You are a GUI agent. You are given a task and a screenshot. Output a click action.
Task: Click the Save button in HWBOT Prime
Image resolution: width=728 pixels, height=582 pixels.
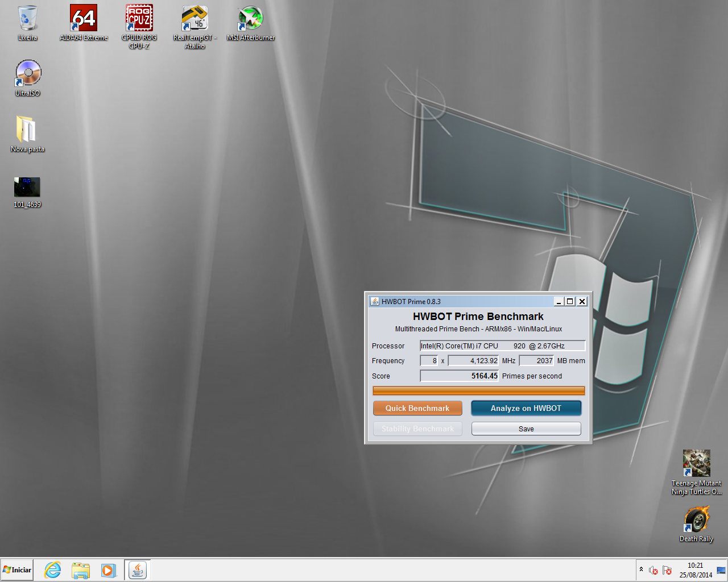[526, 429]
